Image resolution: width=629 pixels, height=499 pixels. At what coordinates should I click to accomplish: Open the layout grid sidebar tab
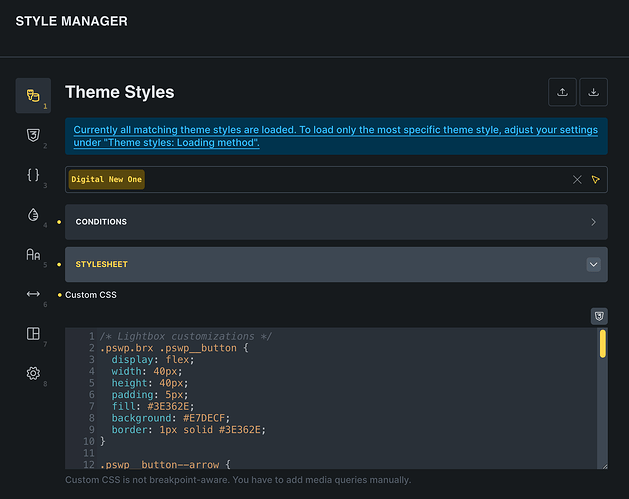tap(33, 334)
